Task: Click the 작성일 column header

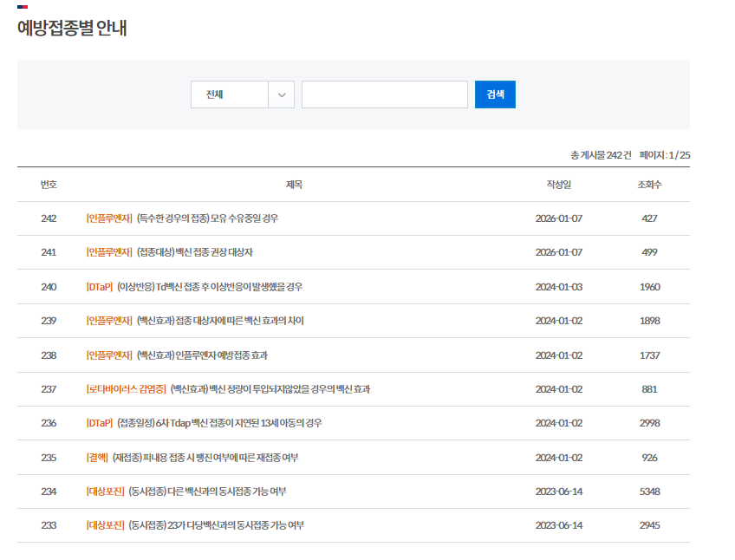Action: (x=559, y=185)
